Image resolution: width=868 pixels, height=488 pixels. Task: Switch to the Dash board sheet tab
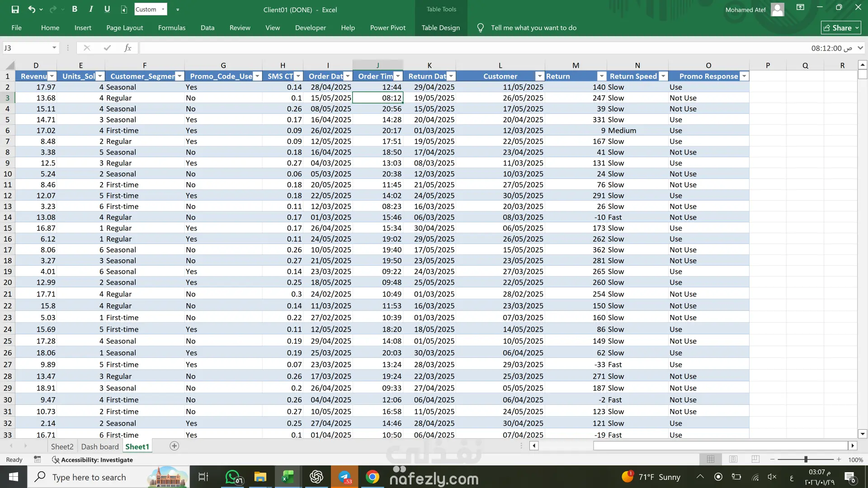pyautogui.click(x=100, y=446)
